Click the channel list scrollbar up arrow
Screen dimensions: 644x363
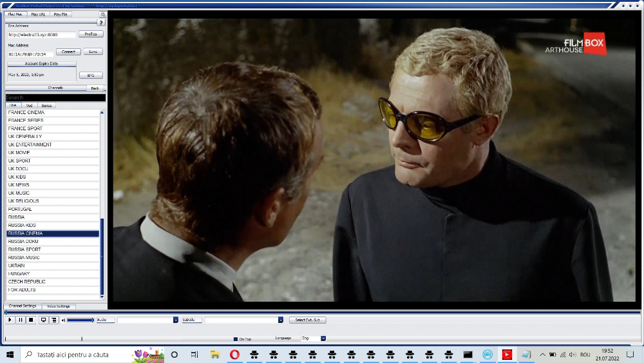[102, 113]
